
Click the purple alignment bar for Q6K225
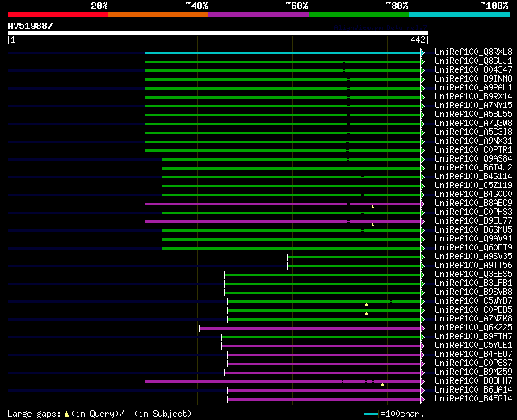pyautogui.click(x=310, y=329)
